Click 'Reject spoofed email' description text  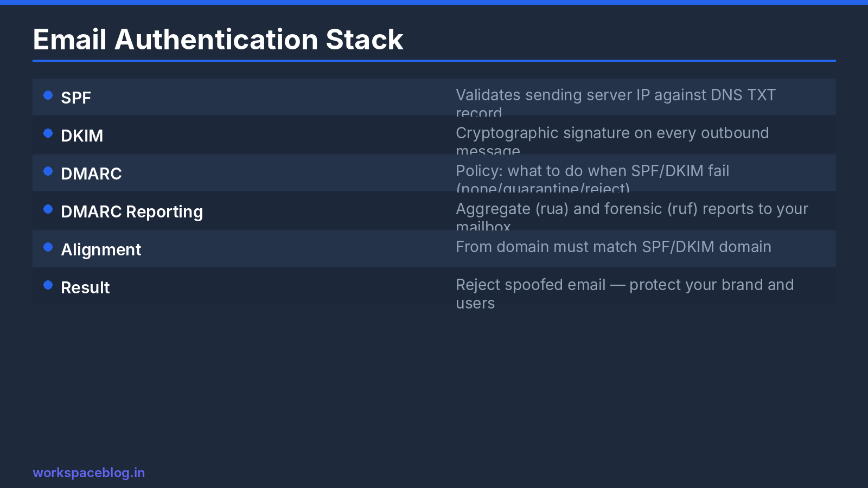coord(625,293)
